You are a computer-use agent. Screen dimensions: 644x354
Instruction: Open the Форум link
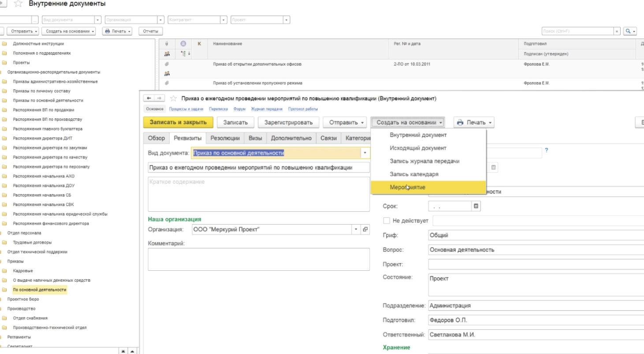tap(239, 109)
